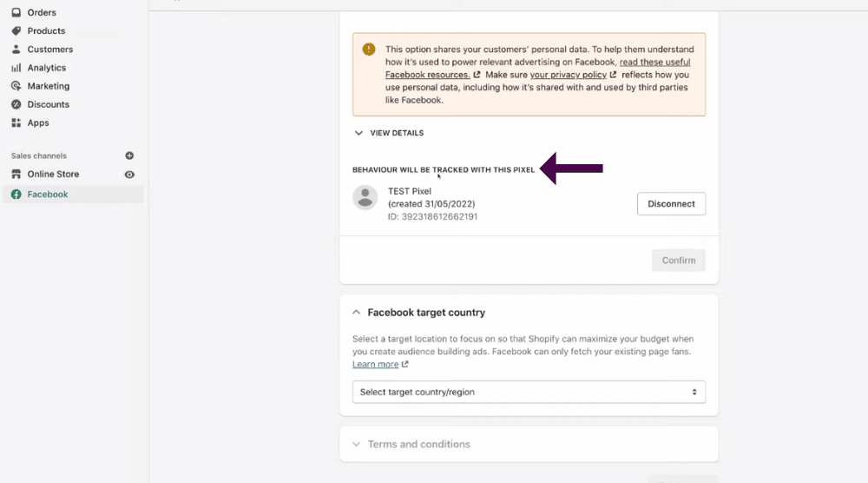
Task: Open the Analytics bar chart icon
Action: 16,68
